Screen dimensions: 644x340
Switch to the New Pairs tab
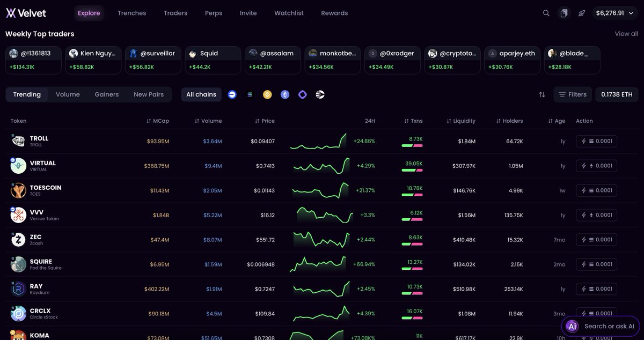[x=149, y=94]
